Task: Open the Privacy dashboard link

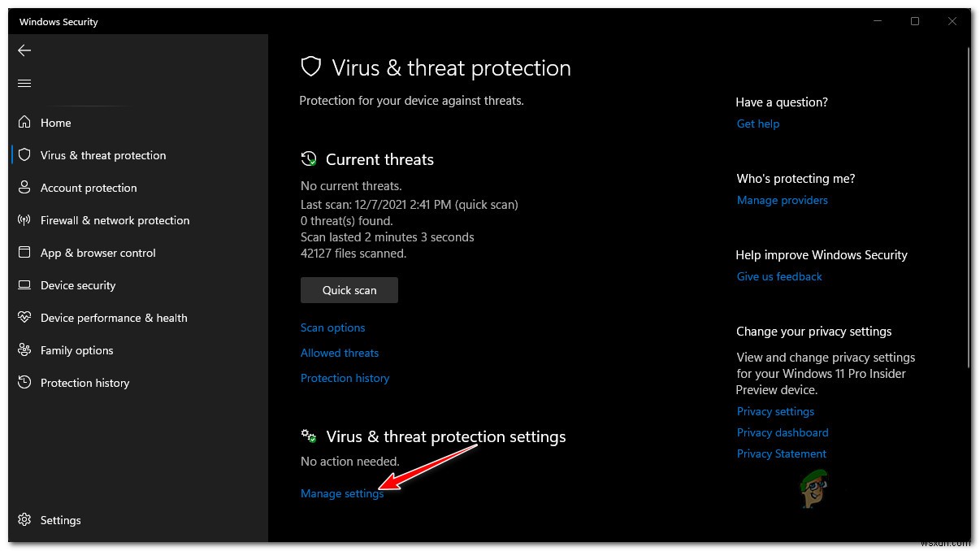Action: 782,432
